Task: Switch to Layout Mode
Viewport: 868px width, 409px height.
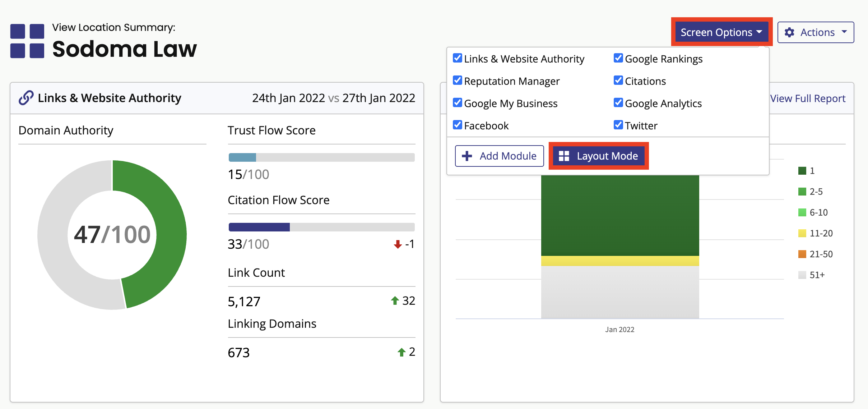Action: coord(599,156)
